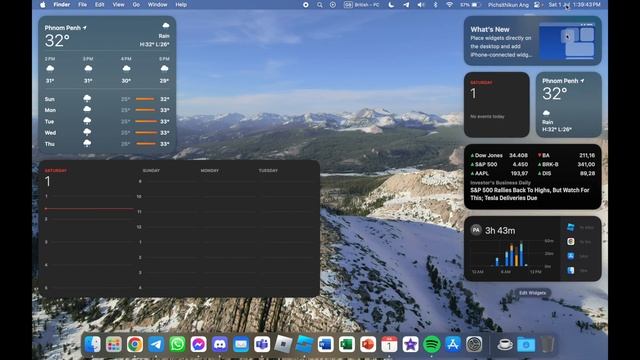The image size is (640, 360).
Task: Open the View menu
Action: [118, 4]
